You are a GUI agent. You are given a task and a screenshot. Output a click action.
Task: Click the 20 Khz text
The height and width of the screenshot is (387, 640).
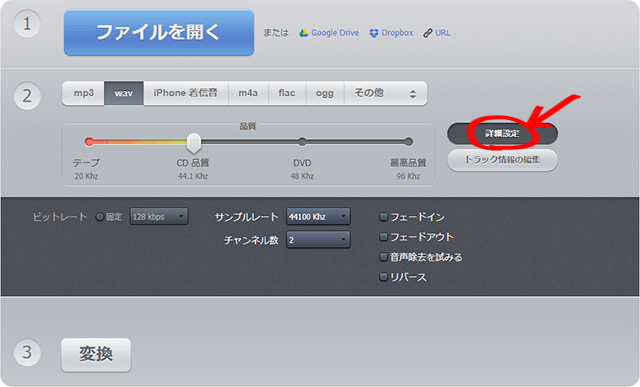pyautogui.click(x=86, y=176)
